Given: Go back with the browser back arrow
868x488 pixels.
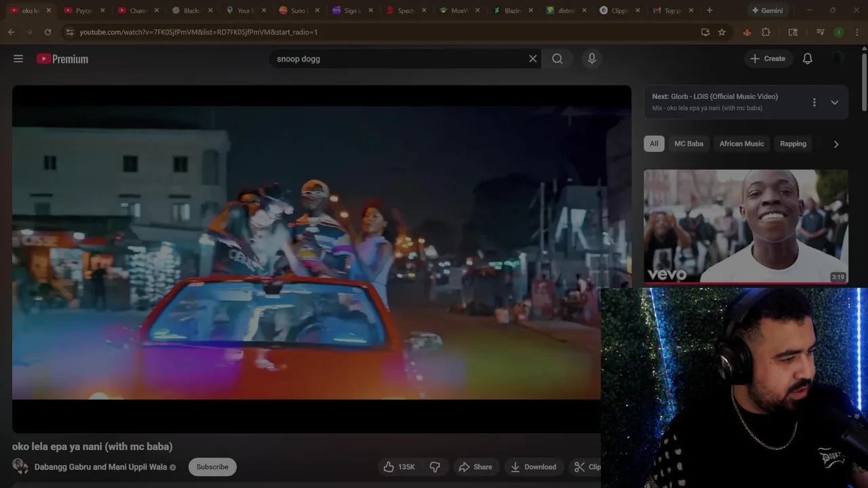Looking at the screenshot, I should pos(11,32).
